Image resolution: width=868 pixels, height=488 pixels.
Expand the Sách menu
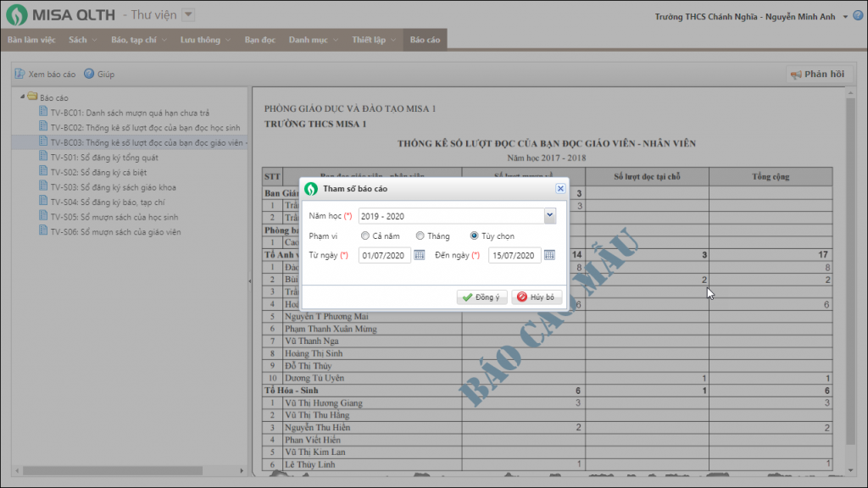coord(94,40)
